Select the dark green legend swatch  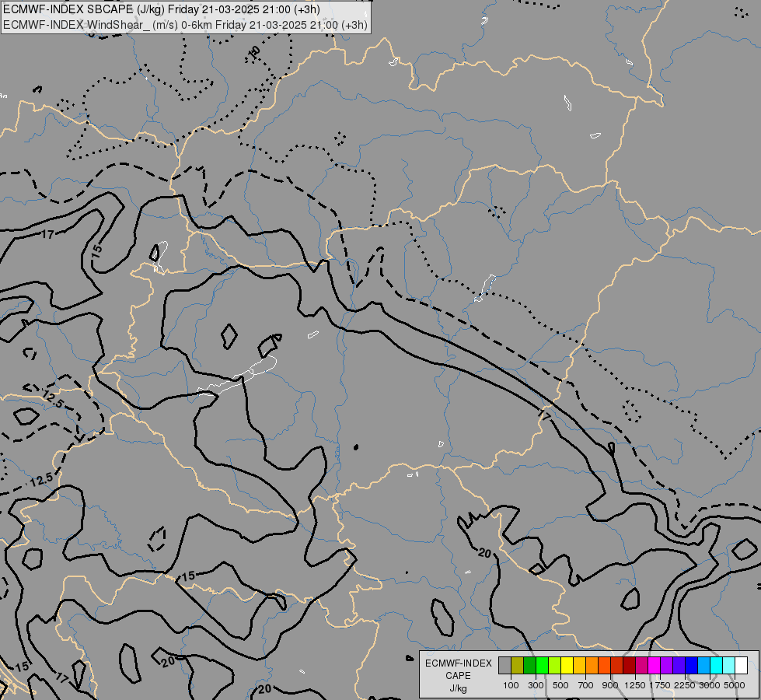tap(530, 665)
